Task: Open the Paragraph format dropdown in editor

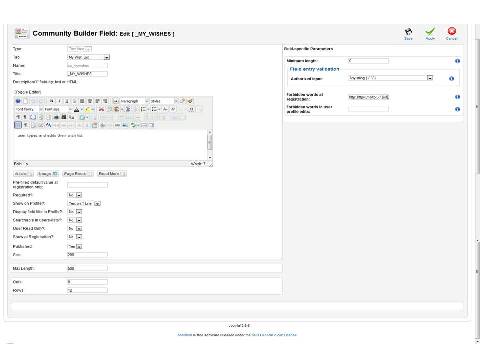Action: 131,101
